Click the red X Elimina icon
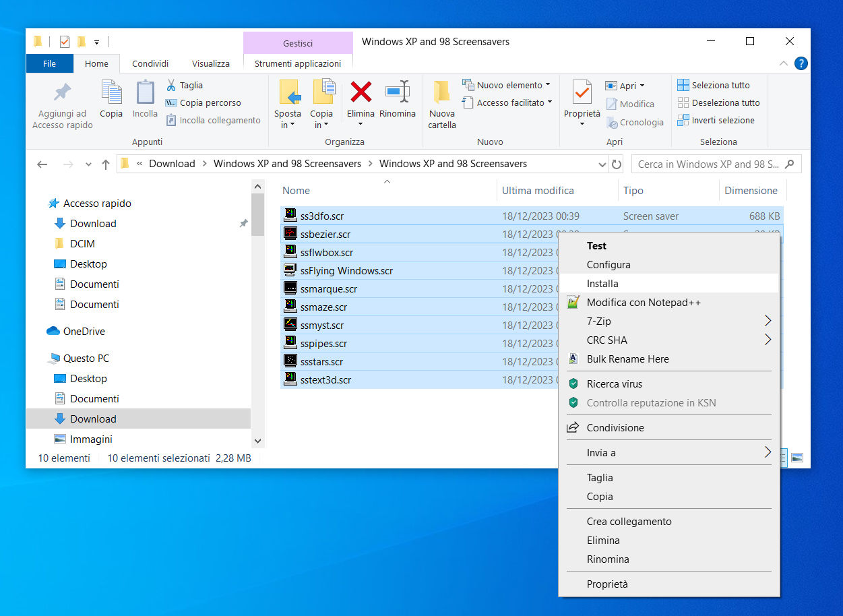Image resolution: width=843 pixels, height=616 pixels. [361, 92]
